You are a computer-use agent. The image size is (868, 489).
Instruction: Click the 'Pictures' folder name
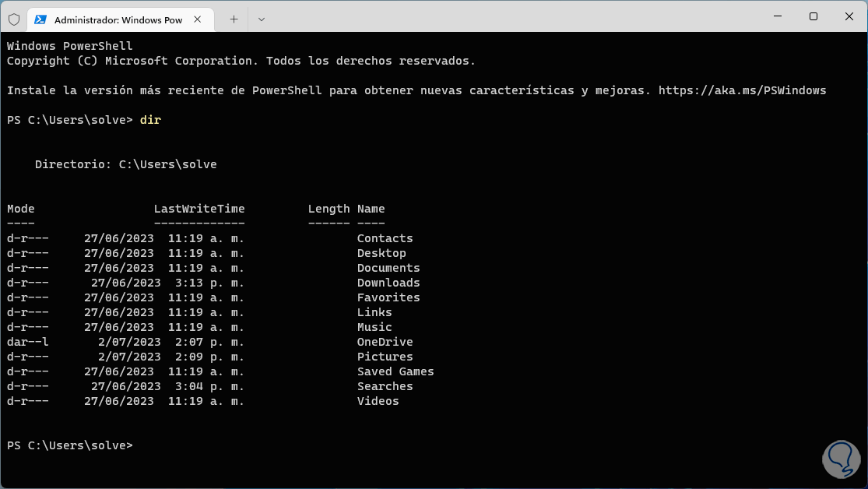(x=385, y=357)
